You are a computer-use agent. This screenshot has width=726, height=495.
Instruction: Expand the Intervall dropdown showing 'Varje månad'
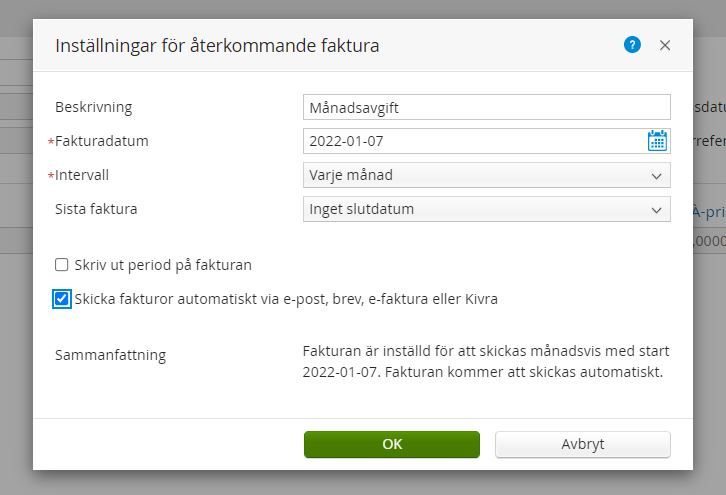[x=486, y=175]
